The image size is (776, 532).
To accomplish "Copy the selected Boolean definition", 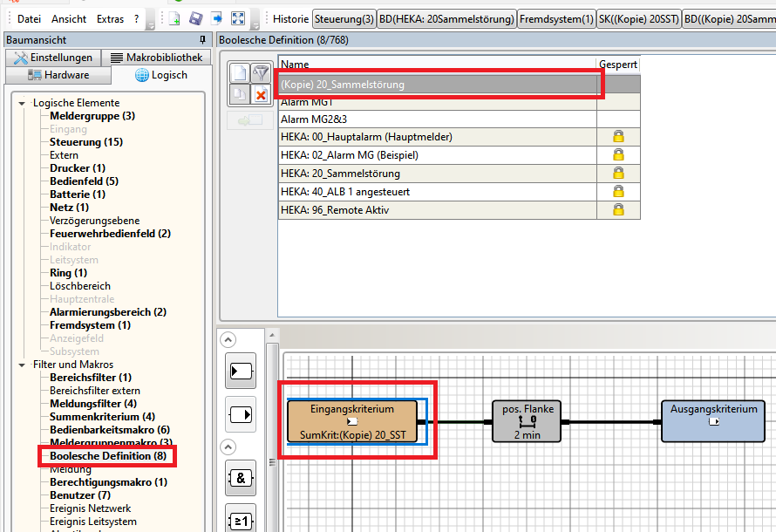I will point(240,94).
